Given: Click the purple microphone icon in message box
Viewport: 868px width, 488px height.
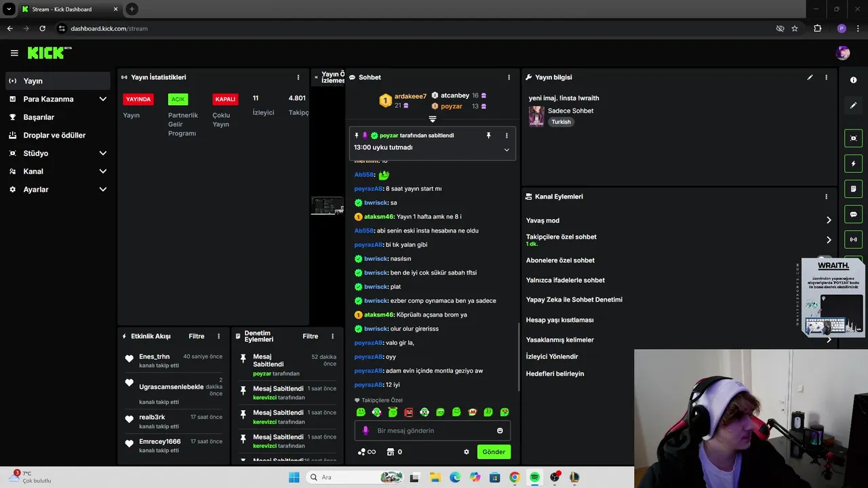Looking at the screenshot, I should click(366, 430).
